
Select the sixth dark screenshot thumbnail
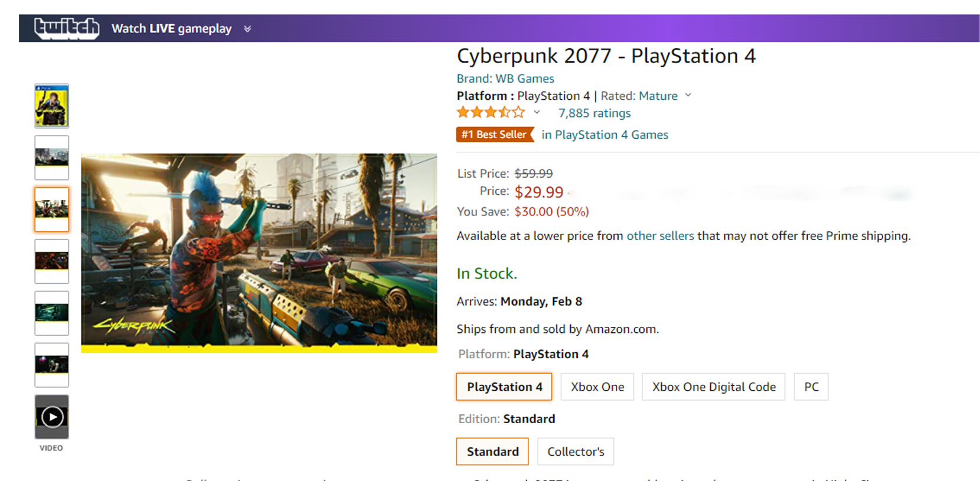click(52, 365)
